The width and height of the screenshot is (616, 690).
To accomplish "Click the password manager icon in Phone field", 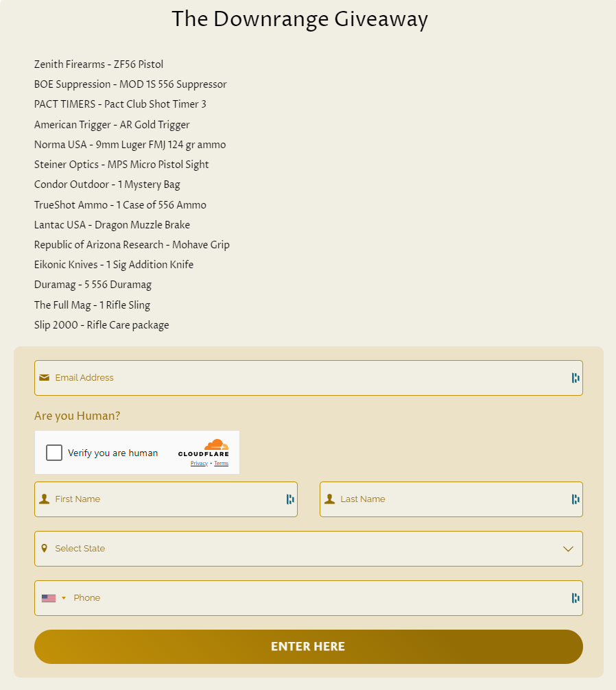I will 575,597.
